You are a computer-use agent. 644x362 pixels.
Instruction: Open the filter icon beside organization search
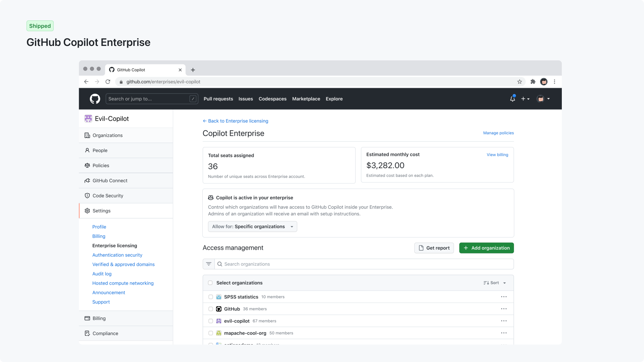208,264
